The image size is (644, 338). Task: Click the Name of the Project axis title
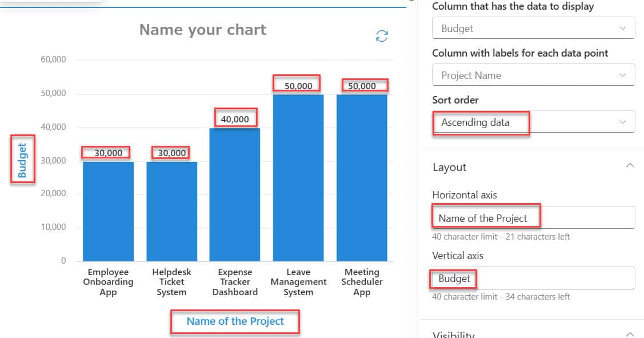click(x=235, y=321)
